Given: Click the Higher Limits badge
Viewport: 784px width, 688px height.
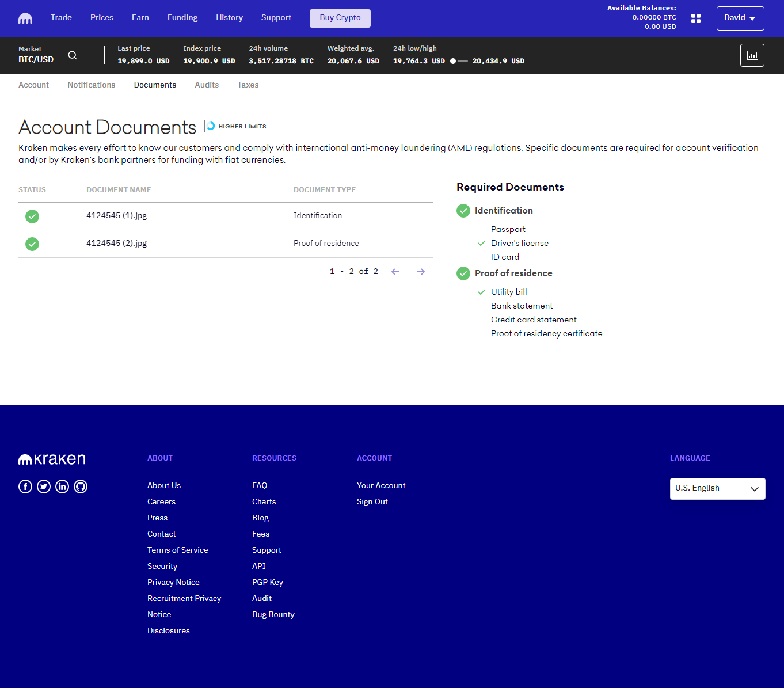Looking at the screenshot, I should point(238,126).
